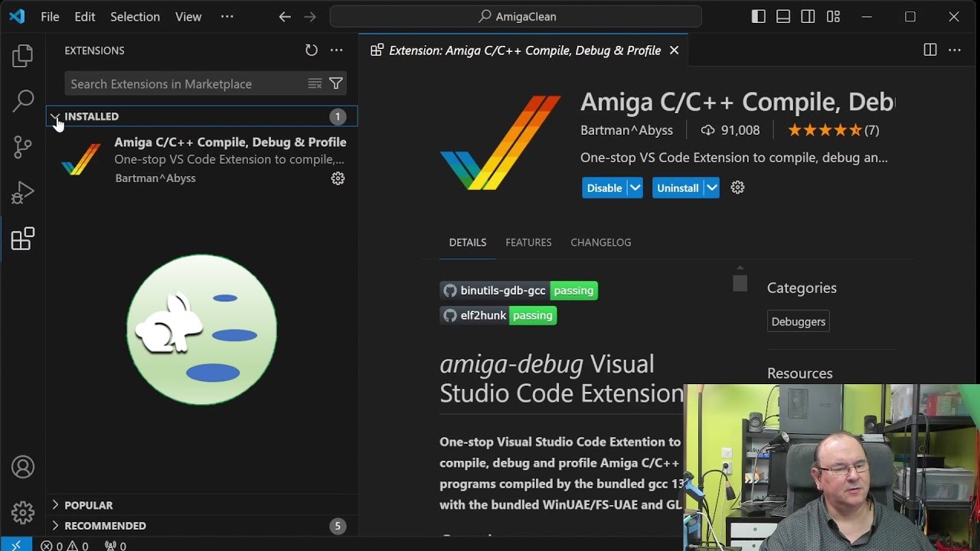
Task: Open the Edit menu
Action: click(85, 17)
